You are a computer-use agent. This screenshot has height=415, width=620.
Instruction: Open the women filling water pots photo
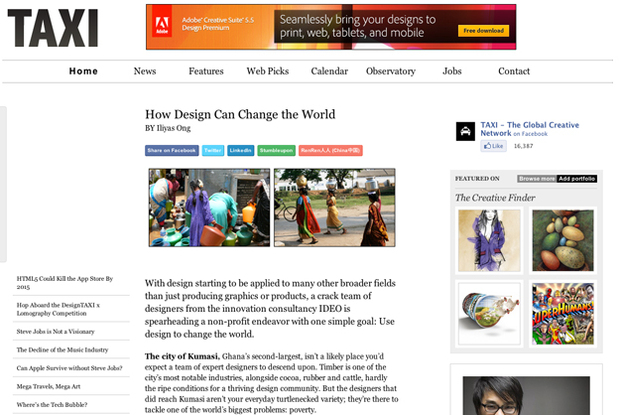coord(209,208)
